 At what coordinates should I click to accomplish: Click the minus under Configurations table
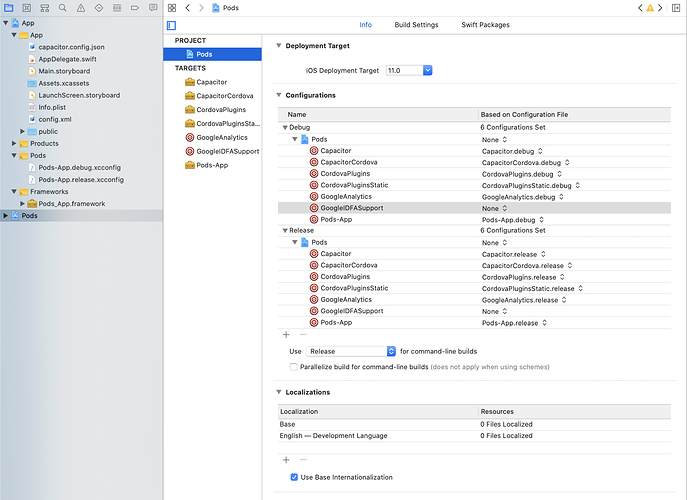303,335
